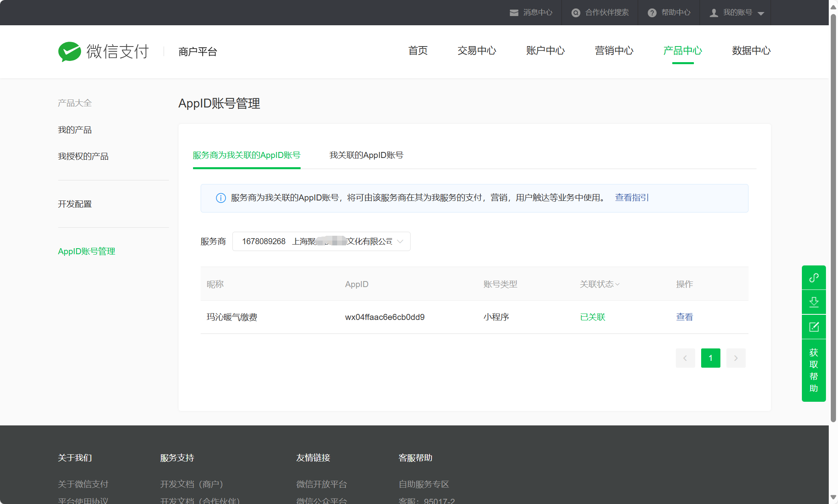Screen dimensions: 838x504
Task: Click the partner search magnifier icon
Action: pos(576,13)
